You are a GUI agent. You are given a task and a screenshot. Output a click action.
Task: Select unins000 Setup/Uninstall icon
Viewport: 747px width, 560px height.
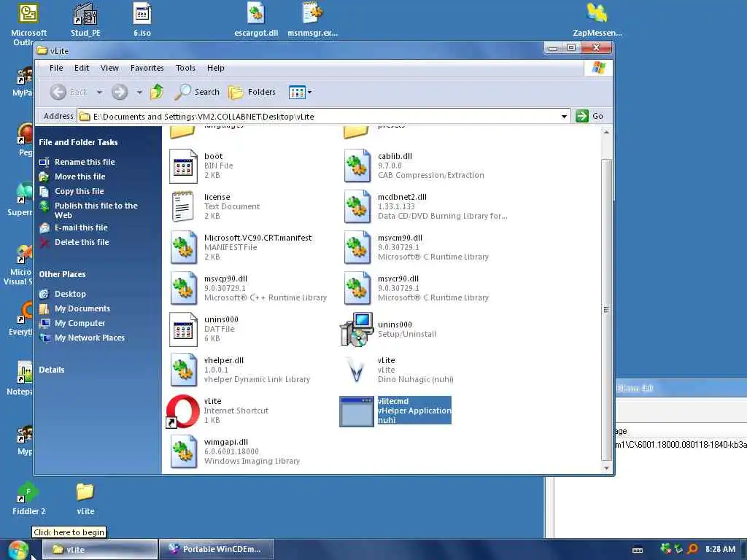[x=357, y=330]
